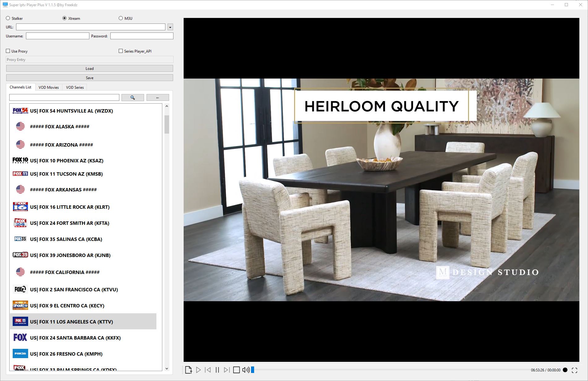588x381 pixels.
Task: Pause the video playback
Action: tap(217, 370)
